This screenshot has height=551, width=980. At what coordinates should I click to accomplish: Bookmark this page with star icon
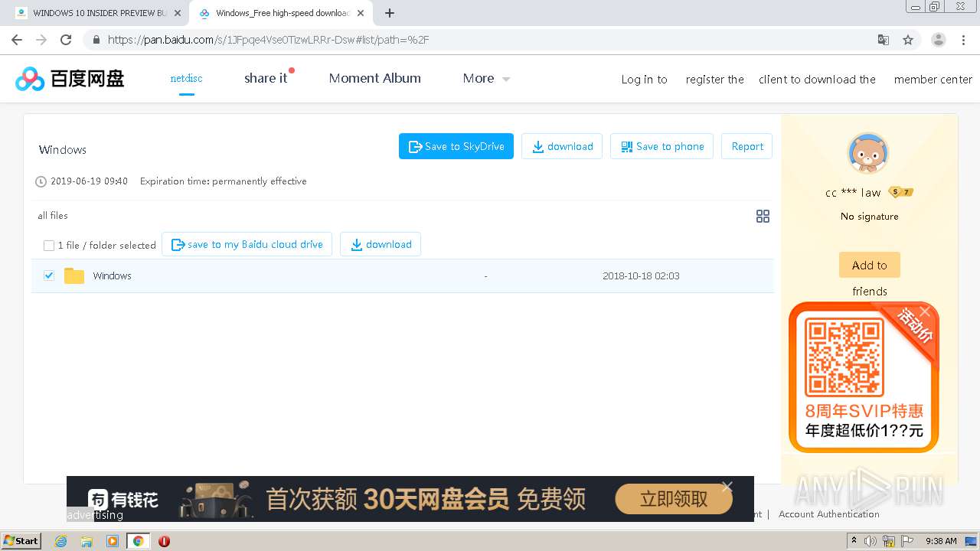pyautogui.click(x=908, y=40)
